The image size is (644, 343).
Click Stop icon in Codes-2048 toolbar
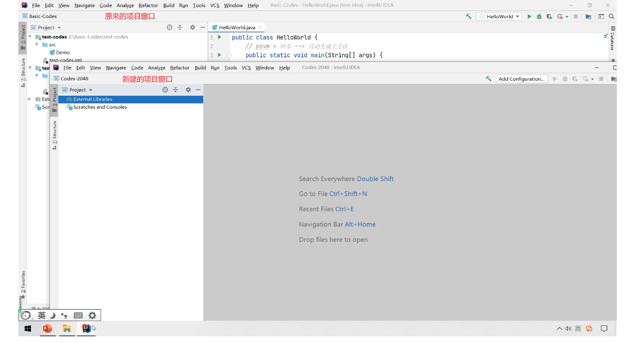(x=601, y=79)
